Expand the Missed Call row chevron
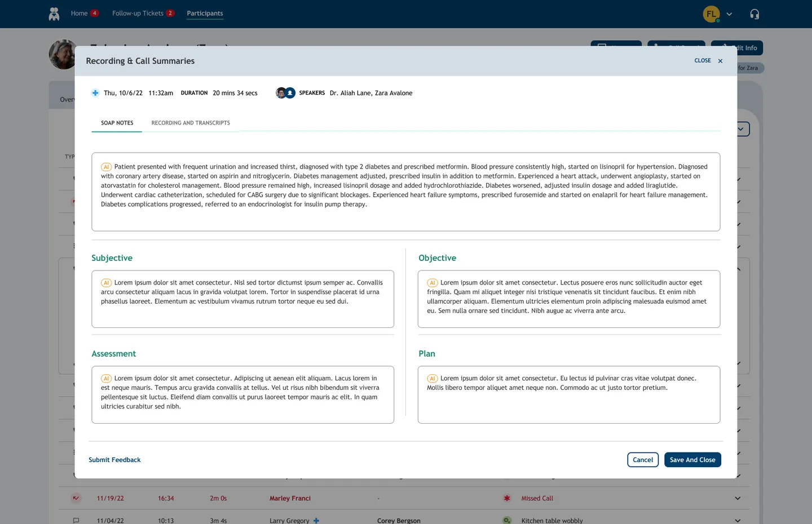The image size is (812, 524). point(738,498)
